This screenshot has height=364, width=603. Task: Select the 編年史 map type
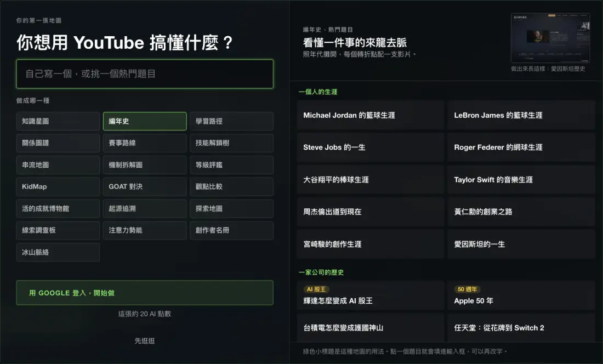145,121
